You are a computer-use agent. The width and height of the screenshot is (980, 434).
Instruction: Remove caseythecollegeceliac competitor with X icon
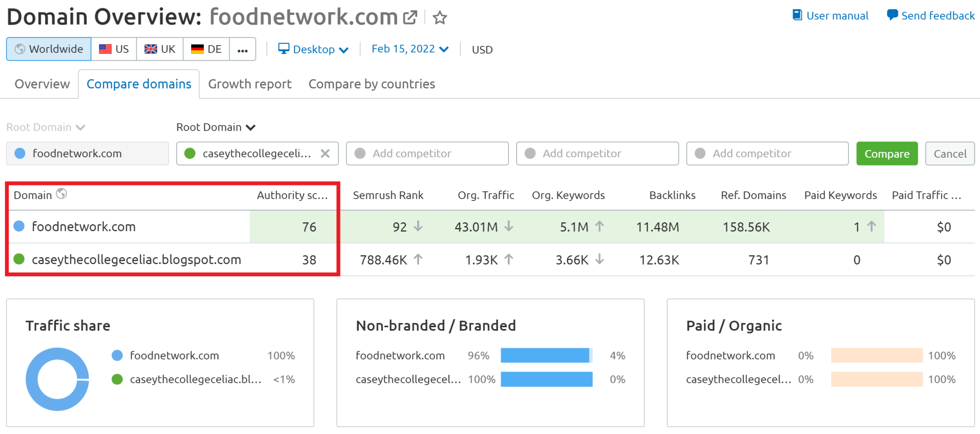[325, 153]
